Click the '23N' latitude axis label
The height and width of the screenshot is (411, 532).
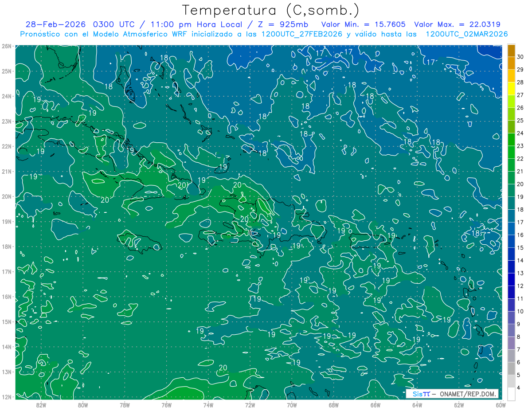6,121
